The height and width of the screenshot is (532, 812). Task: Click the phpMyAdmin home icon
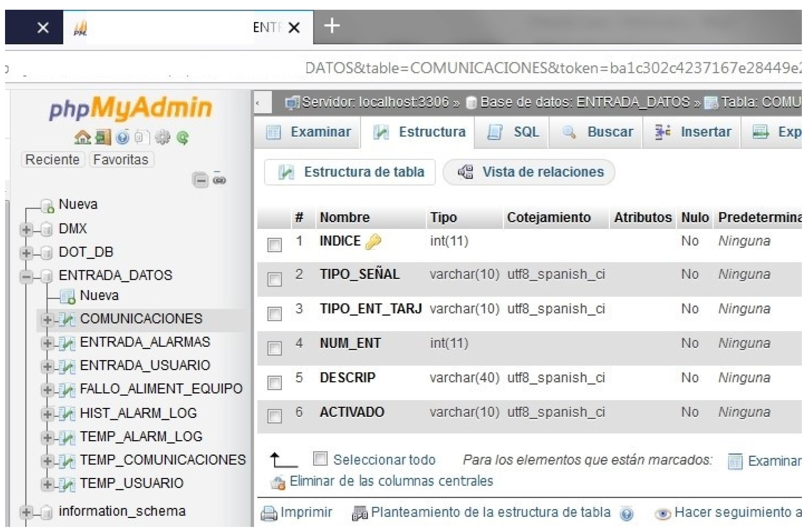click(82, 137)
